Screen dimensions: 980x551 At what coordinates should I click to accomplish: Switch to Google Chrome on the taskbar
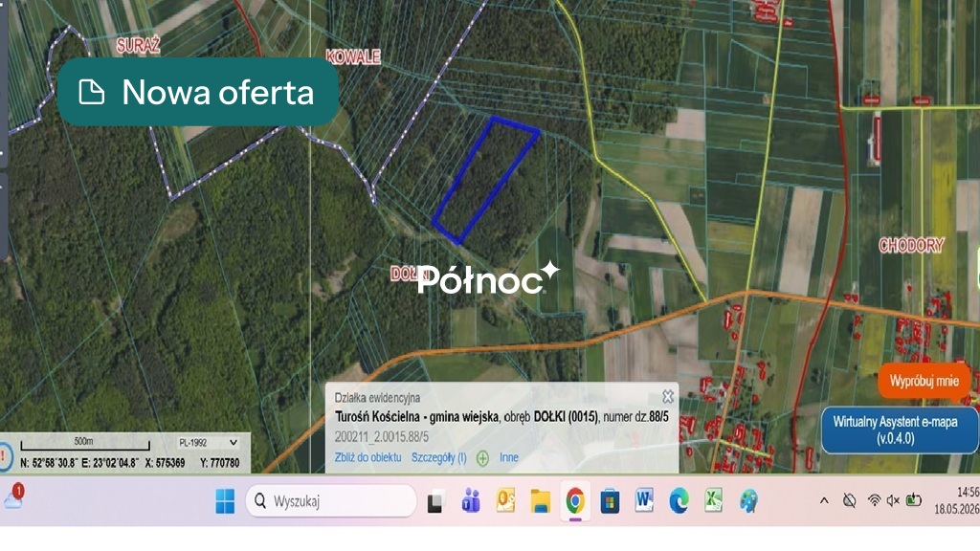575,501
